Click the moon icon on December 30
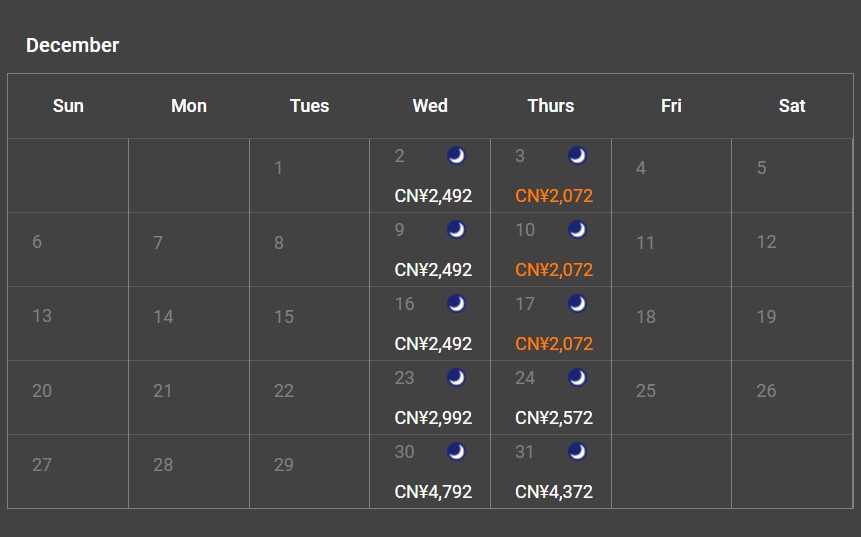Viewport: 861px width, 537px height. point(456,452)
